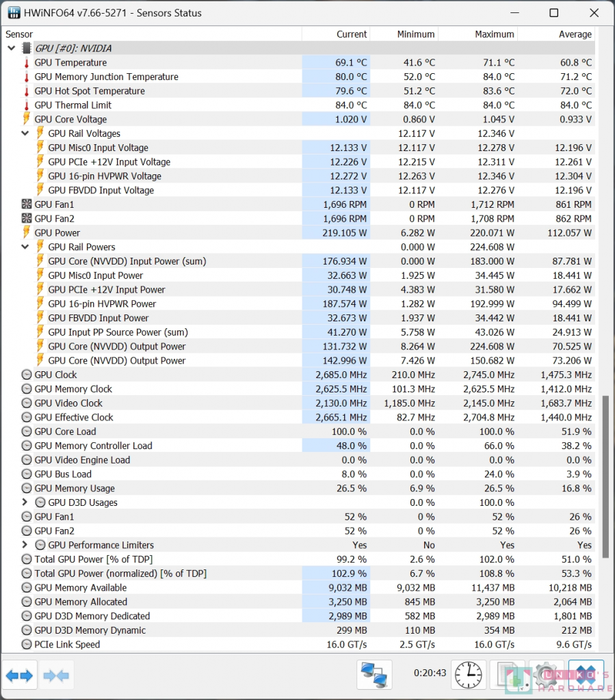615x700 pixels.
Task: Click the vertical scrollbar thumb
Action: [x=605, y=476]
